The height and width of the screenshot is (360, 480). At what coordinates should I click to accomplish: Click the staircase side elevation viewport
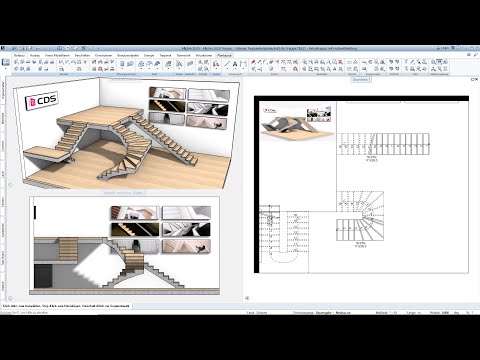click(x=124, y=246)
